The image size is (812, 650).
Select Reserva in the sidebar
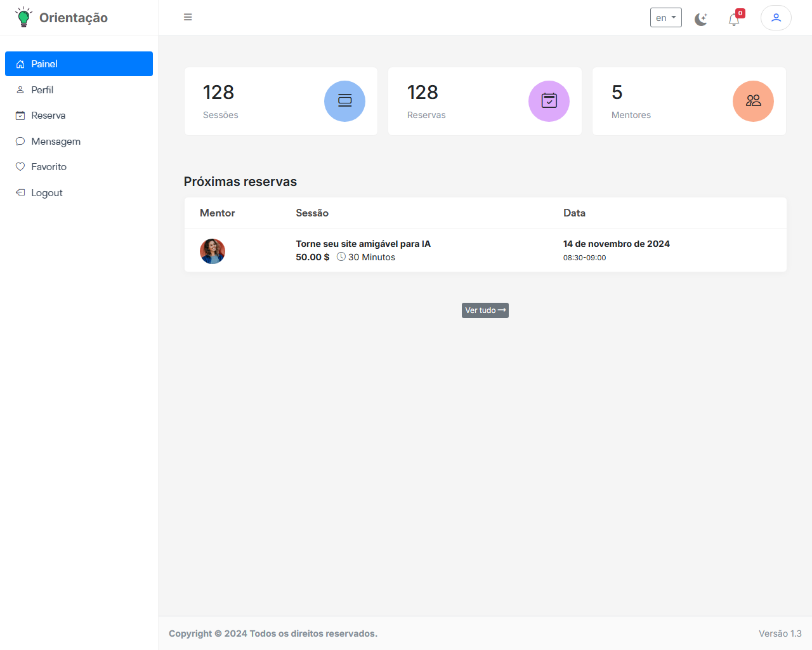tap(48, 116)
